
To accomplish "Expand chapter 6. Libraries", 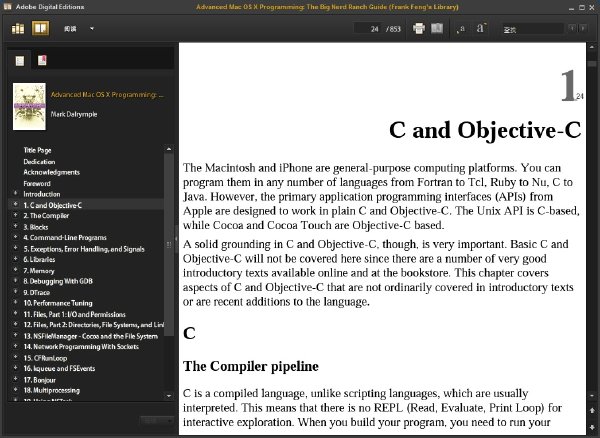I will [15, 259].
